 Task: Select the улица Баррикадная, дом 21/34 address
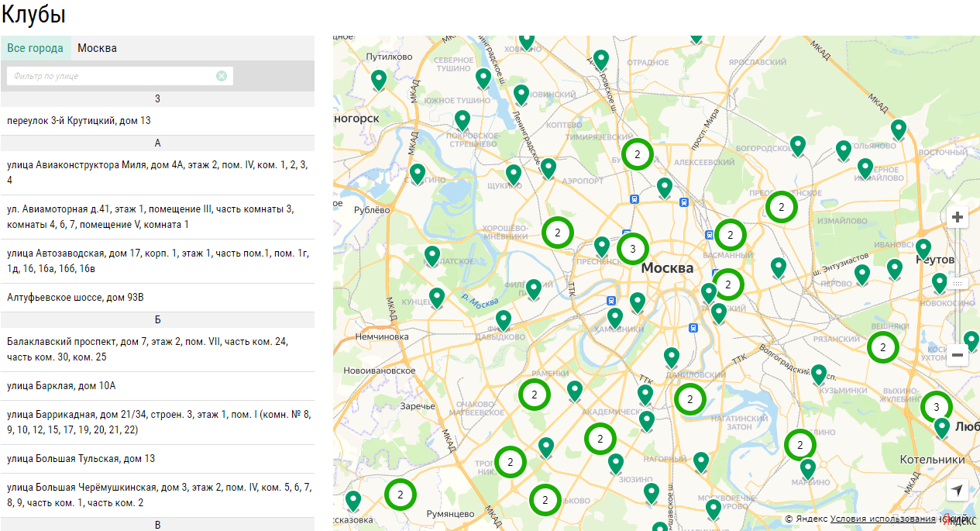(157, 422)
